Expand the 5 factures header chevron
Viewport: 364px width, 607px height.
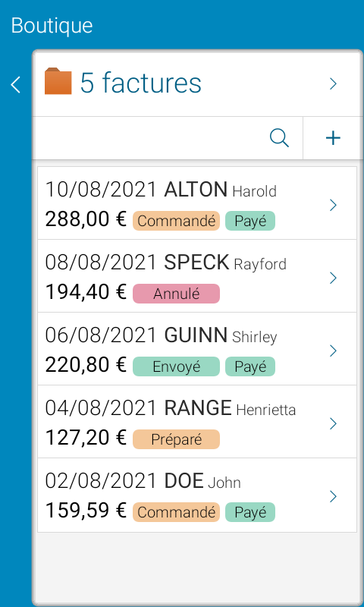point(333,83)
